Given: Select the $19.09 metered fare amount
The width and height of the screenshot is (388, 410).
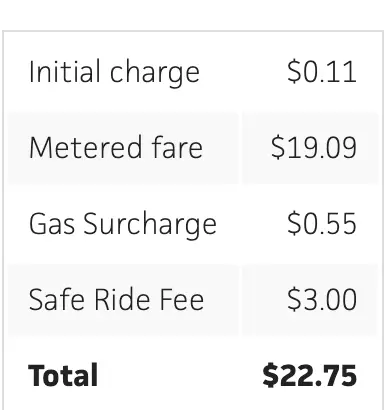Looking at the screenshot, I should 314,147.
